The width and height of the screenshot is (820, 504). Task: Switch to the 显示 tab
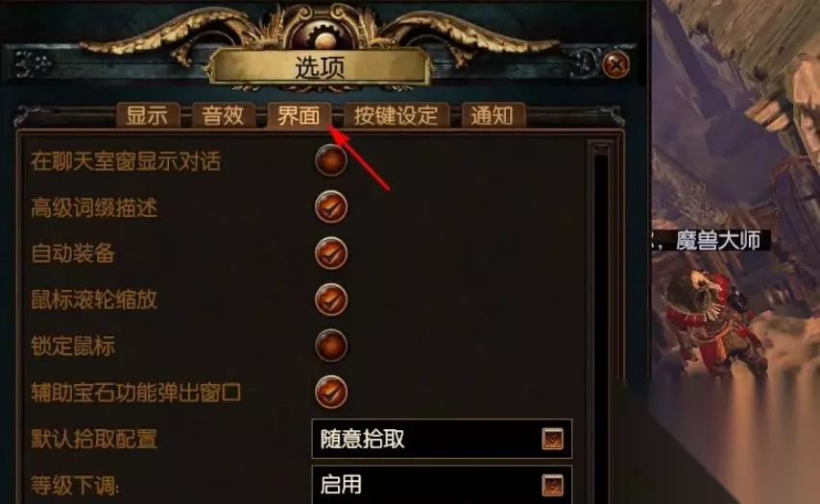[x=148, y=115]
